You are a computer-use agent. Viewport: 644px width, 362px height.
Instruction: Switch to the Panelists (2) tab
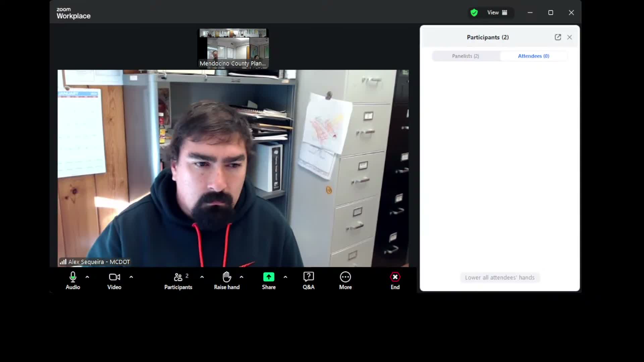[x=466, y=56]
